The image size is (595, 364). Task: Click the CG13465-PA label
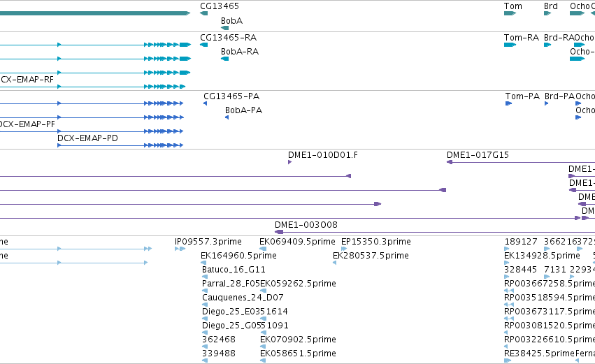tap(231, 96)
